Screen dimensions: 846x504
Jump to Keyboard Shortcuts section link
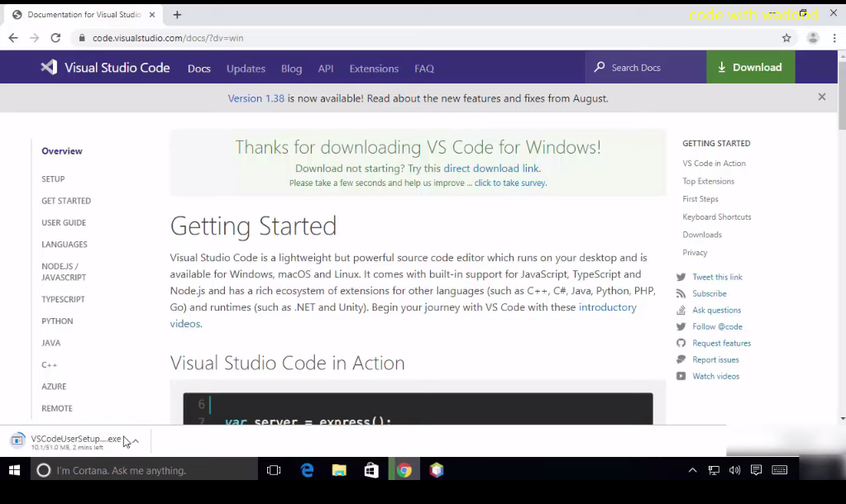point(716,216)
